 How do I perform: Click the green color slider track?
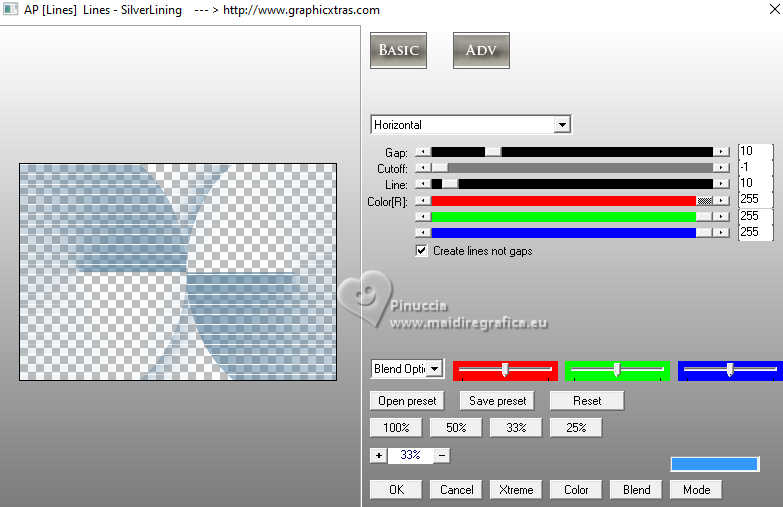coord(563,217)
